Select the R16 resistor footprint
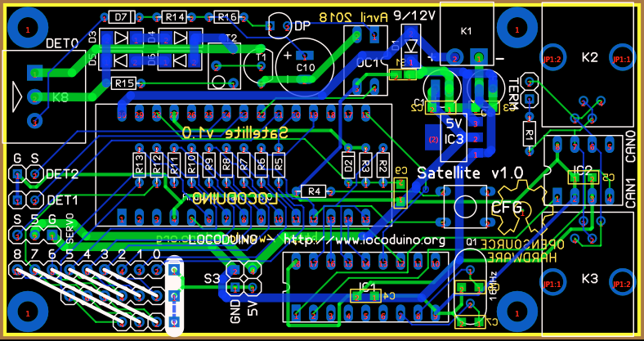This screenshot has height=341, width=644. tap(226, 17)
